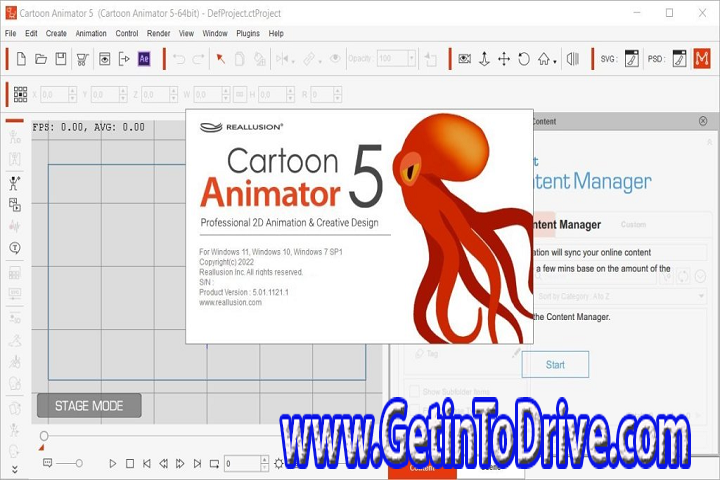Jump to the first frame

(x=146, y=463)
